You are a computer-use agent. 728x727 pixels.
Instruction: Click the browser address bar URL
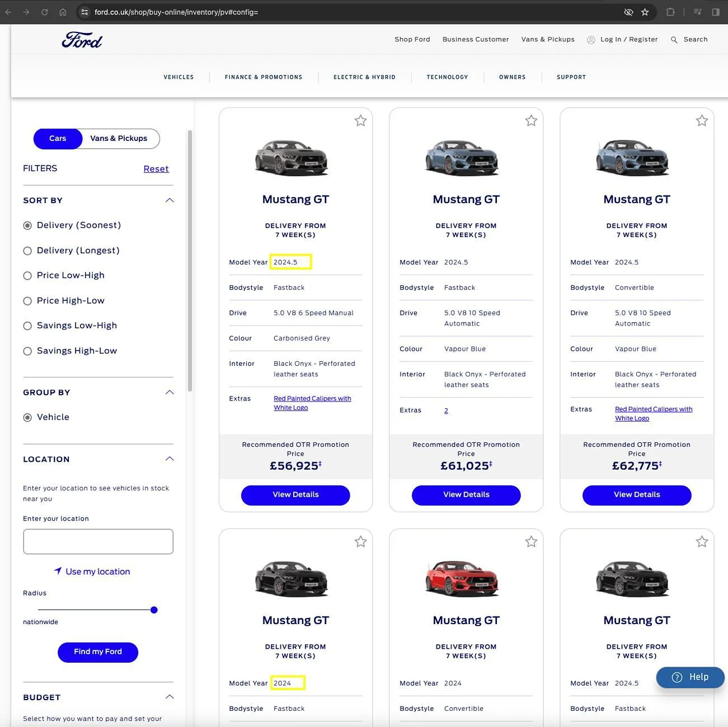tap(176, 12)
